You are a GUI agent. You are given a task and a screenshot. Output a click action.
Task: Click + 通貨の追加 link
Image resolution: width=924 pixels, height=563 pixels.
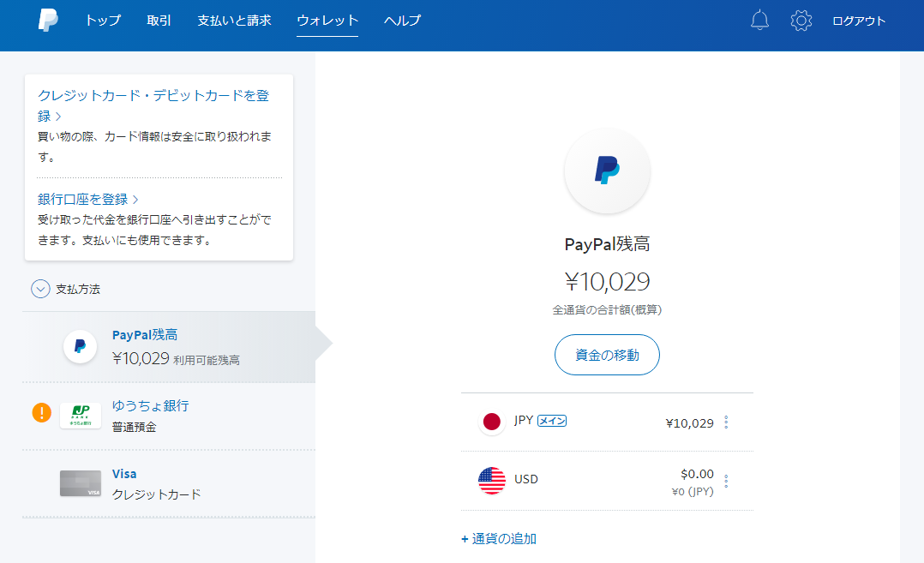499,538
